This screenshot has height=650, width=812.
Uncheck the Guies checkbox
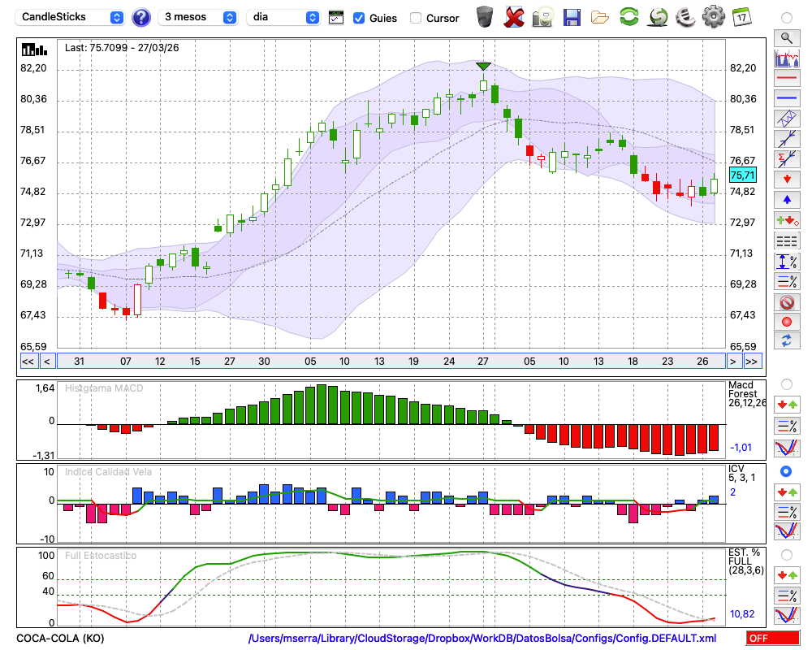(x=359, y=18)
